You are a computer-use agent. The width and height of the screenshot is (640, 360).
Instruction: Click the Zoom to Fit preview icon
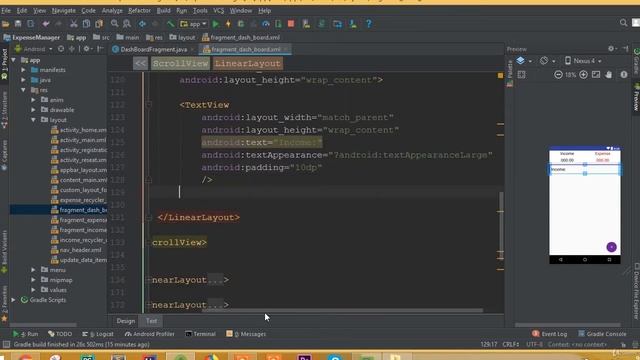(596, 75)
